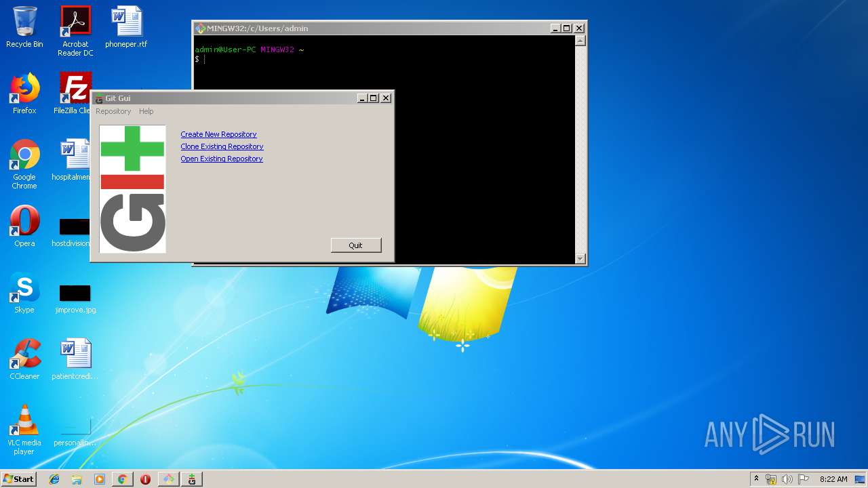Click the Clone Existing Repository link
The image size is (868, 488).
pos(222,146)
